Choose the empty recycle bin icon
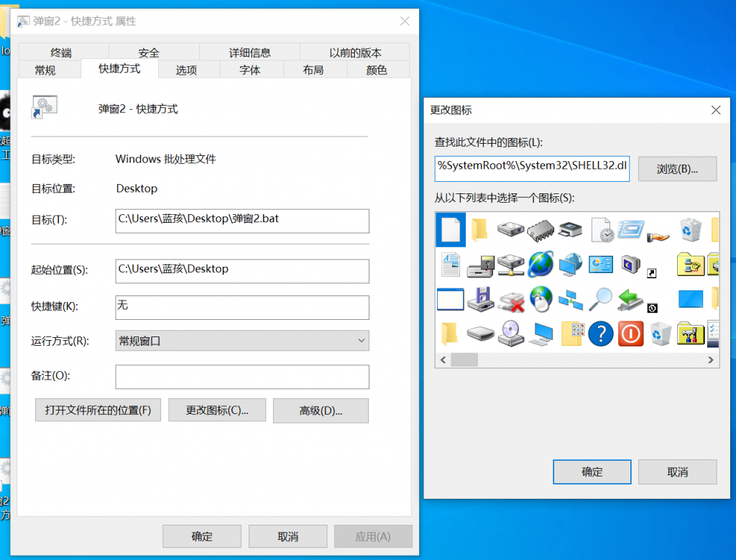Image resolution: width=736 pixels, height=560 pixels. coord(661,334)
